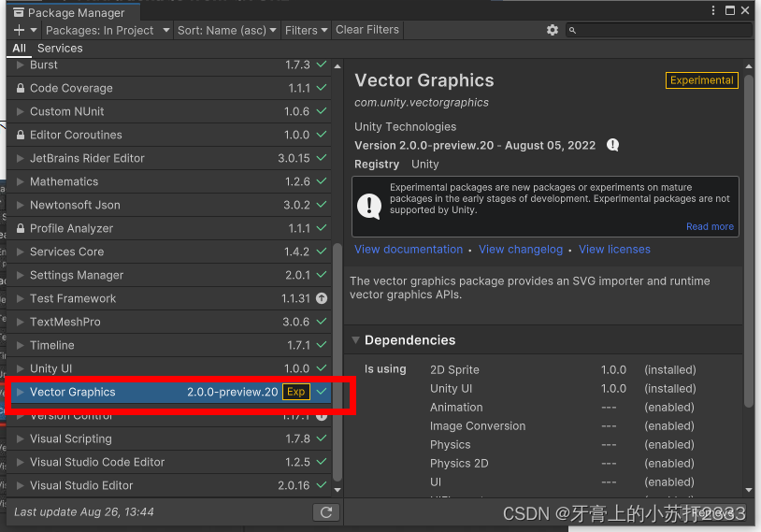Click the installed checkmark for Newtonsoft Json

(x=322, y=205)
